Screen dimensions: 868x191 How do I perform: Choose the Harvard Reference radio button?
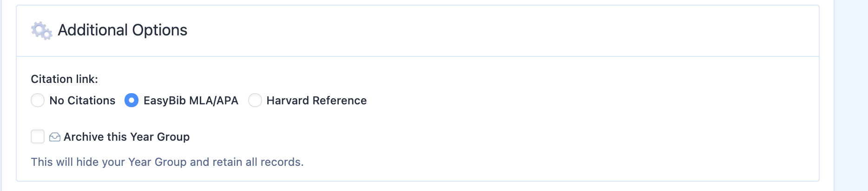click(255, 100)
